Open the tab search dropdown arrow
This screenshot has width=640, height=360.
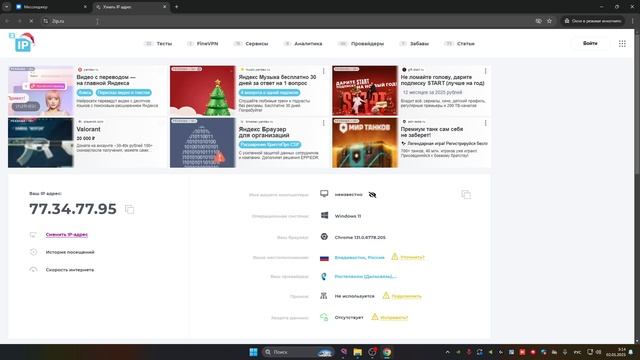[x=7, y=7]
